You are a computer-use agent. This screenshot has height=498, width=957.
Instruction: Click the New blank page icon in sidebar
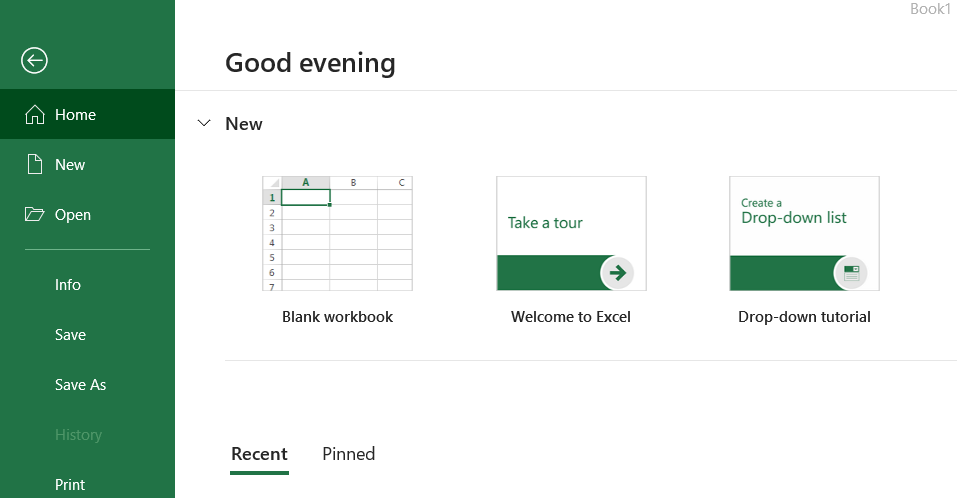35,165
